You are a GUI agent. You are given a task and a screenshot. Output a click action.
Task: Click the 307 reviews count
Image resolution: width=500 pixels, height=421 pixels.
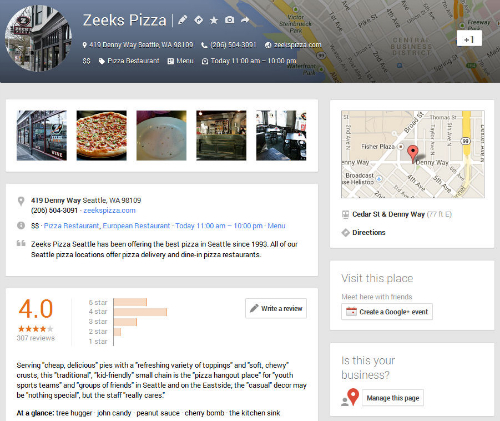pos(36,338)
